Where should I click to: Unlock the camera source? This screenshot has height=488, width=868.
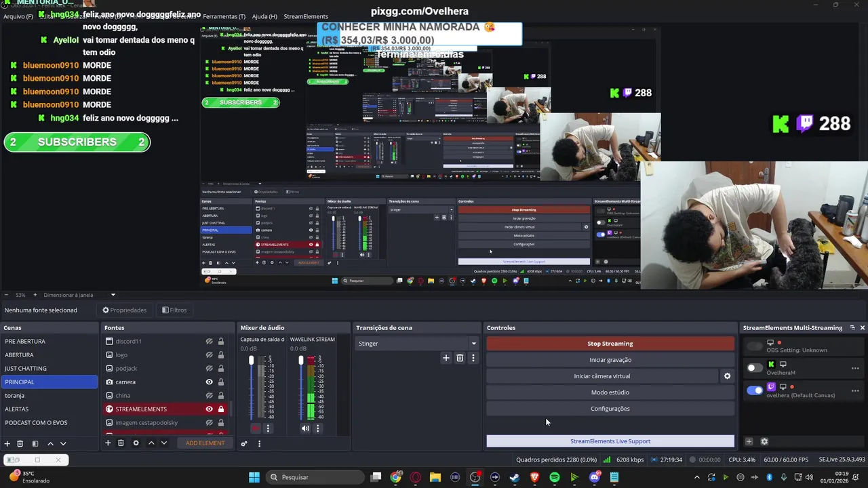pyautogui.click(x=220, y=382)
